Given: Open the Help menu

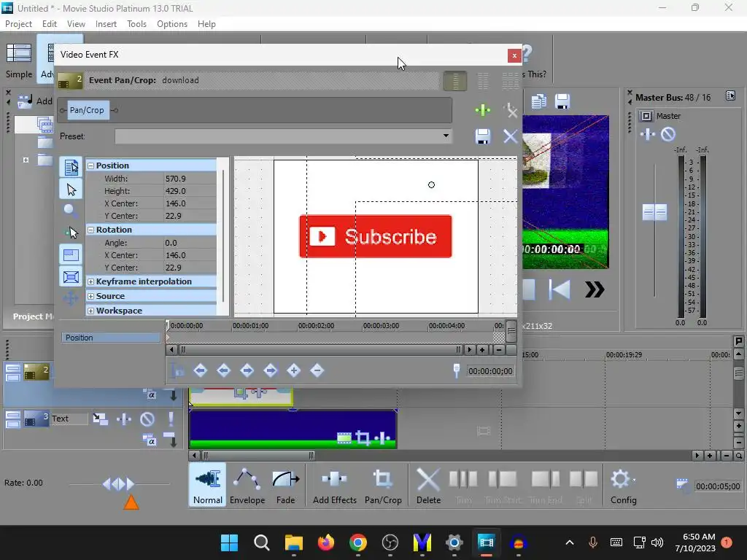Looking at the screenshot, I should [206, 24].
